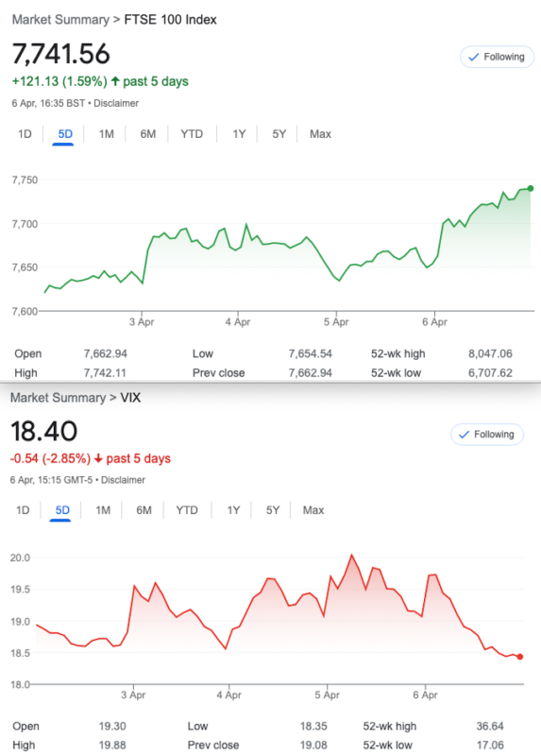
Task: Select 1M tab in FTSE 100 chart
Action: click(107, 134)
